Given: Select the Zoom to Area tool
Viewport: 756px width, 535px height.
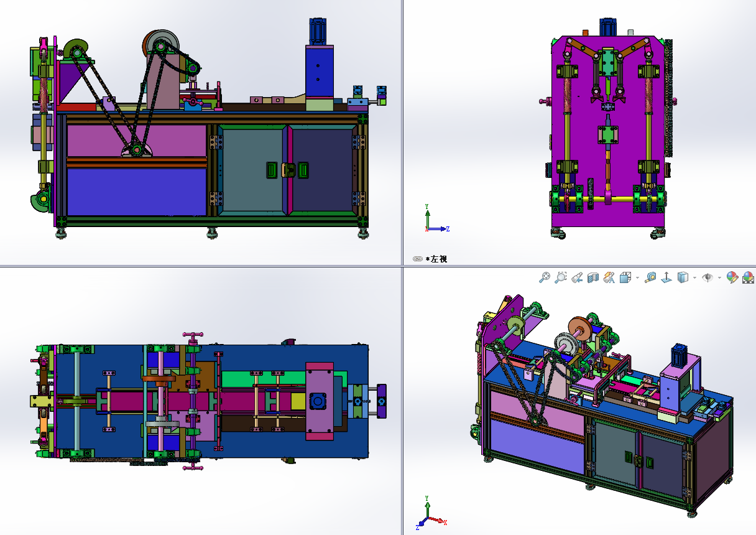Looking at the screenshot, I should click(x=561, y=277).
